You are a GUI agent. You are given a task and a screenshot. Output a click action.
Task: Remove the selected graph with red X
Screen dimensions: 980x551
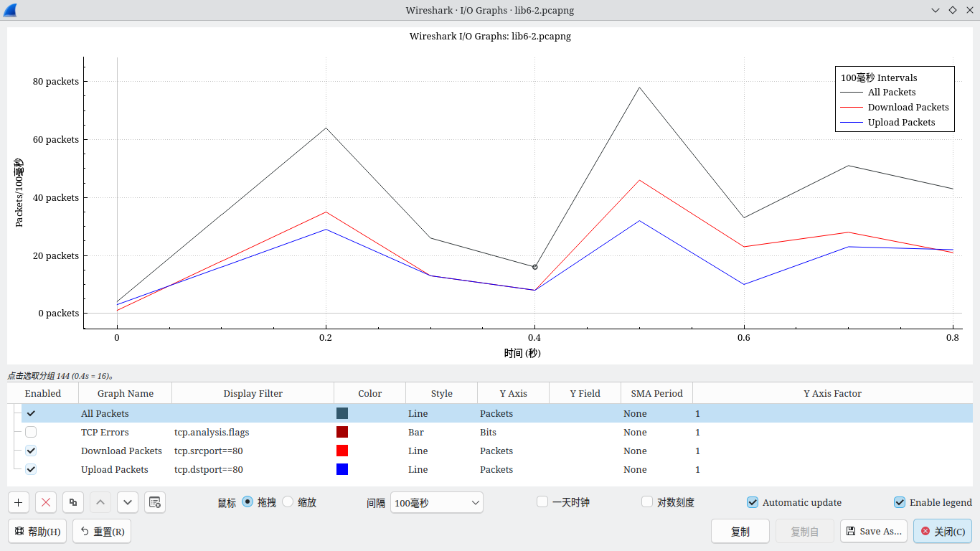pyautogui.click(x=46, y=502)
